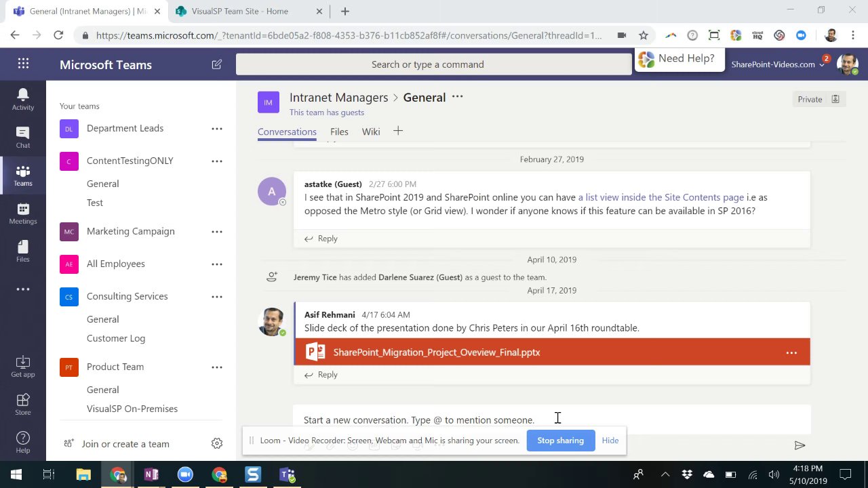Open more options for ContentTestingONLY team
The width and height of the screenshot is (868, 488).
coord(217,161)
